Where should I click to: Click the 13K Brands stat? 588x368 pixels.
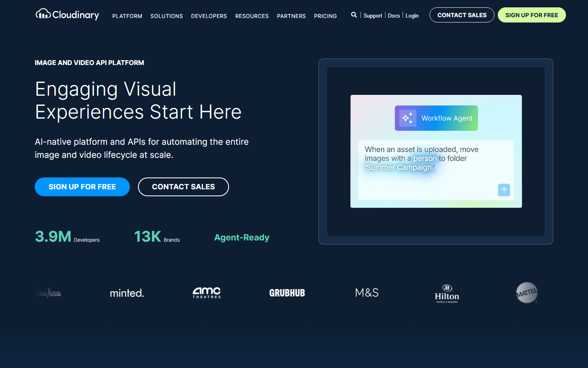[x=157, y=237]
